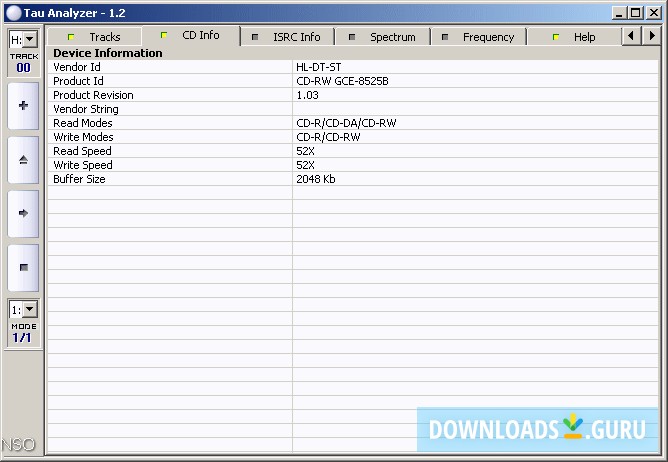
Task: Maximize the Tau Analyzer window
Action: pyautogui.click(x=635, y=13)
